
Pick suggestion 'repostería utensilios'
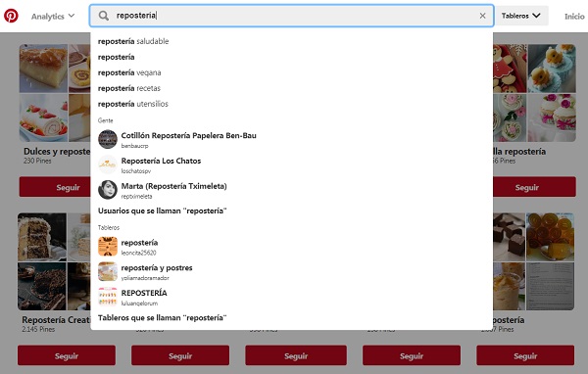click(132, 104)
